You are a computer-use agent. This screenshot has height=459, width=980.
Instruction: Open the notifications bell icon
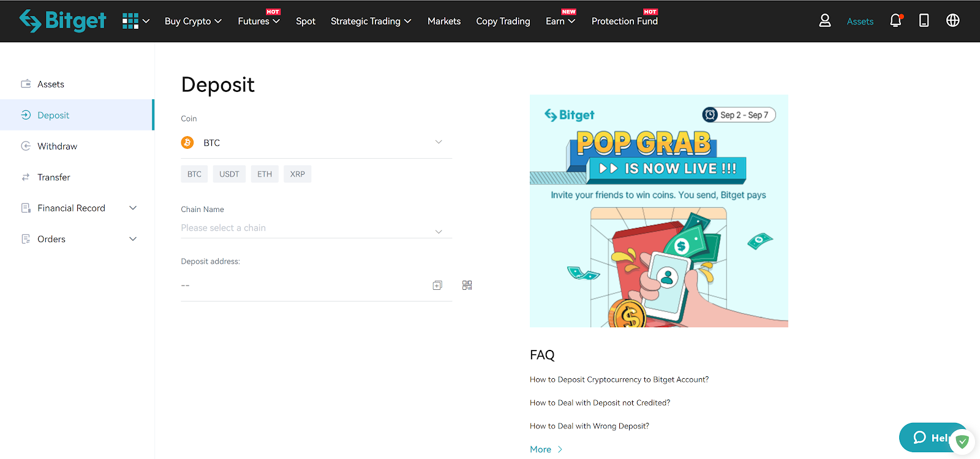[x=895, y=21]
